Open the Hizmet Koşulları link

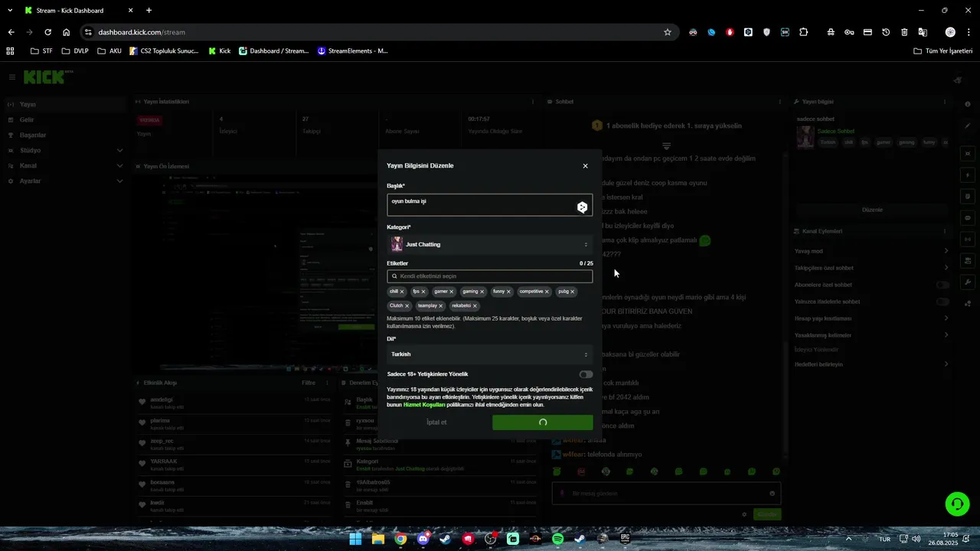[x=424, y=404]
